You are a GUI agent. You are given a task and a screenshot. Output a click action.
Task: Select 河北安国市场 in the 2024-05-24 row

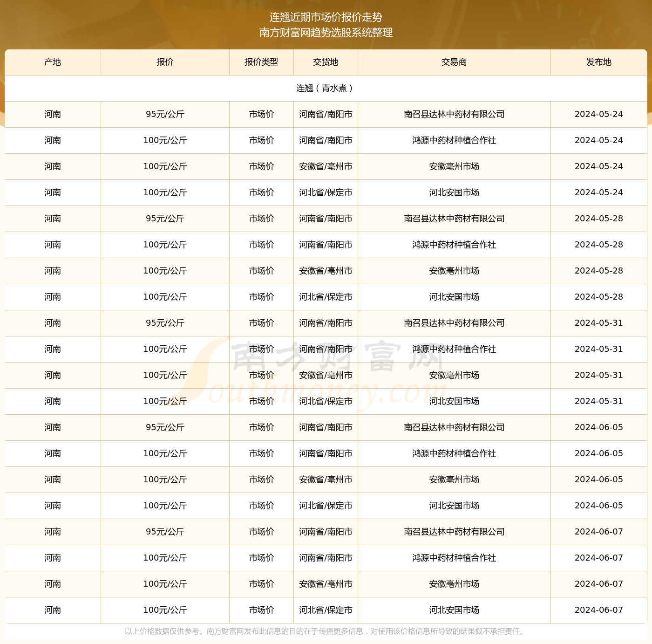pyautogui.click(x=454, y=192)
